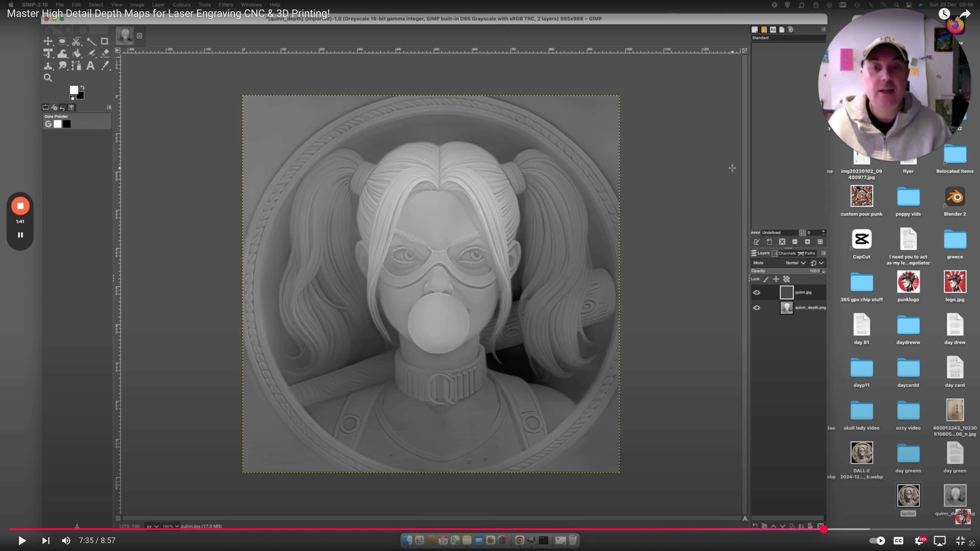980x551 pixels.
Task: Select the Colour Picker eyedropper tool
Action: 105,66
